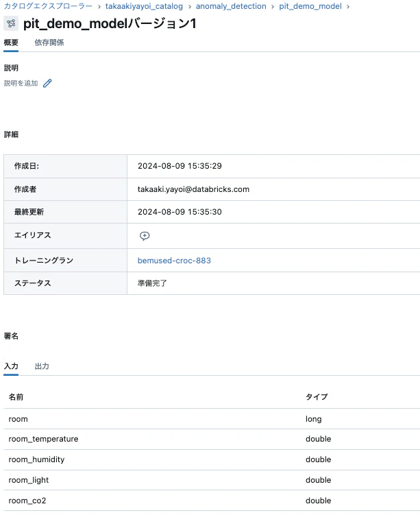
Task: Click the エイリアス label cell
Action: click(65, 236)
